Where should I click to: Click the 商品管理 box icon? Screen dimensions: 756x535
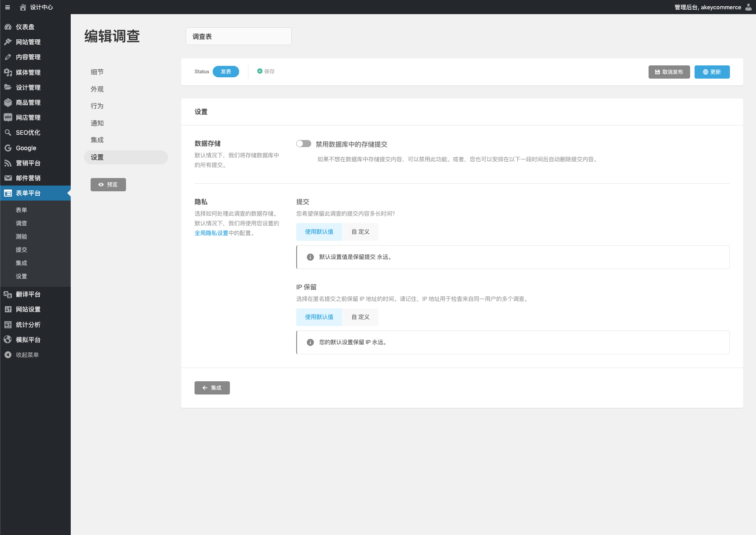click(8, 102)
